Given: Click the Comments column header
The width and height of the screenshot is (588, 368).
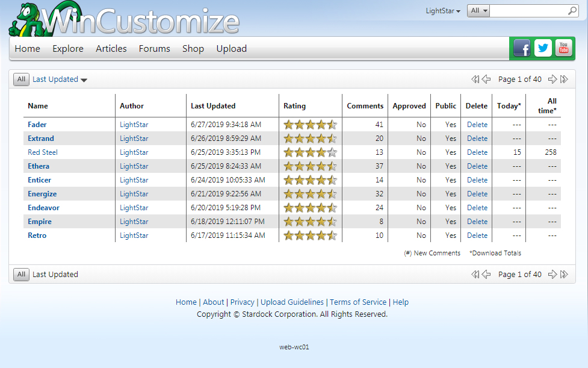Looking at the screenshot, I should 365,106.
